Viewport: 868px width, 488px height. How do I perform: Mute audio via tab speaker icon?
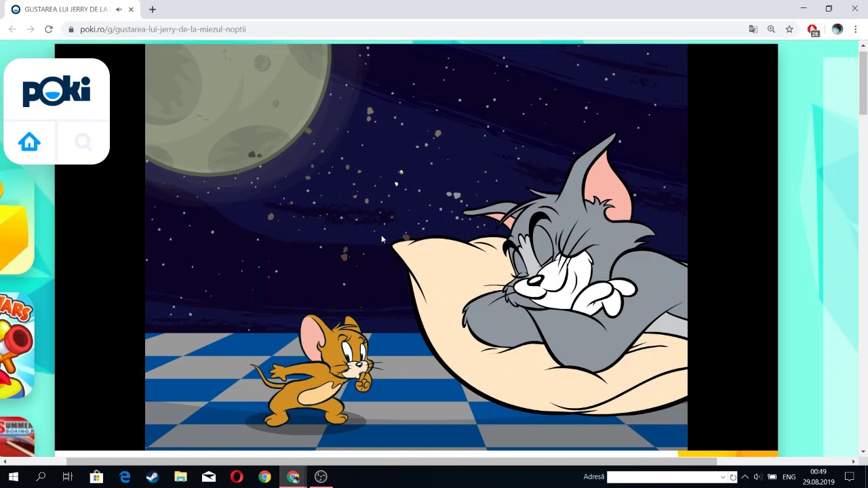[x=119, y=9]
